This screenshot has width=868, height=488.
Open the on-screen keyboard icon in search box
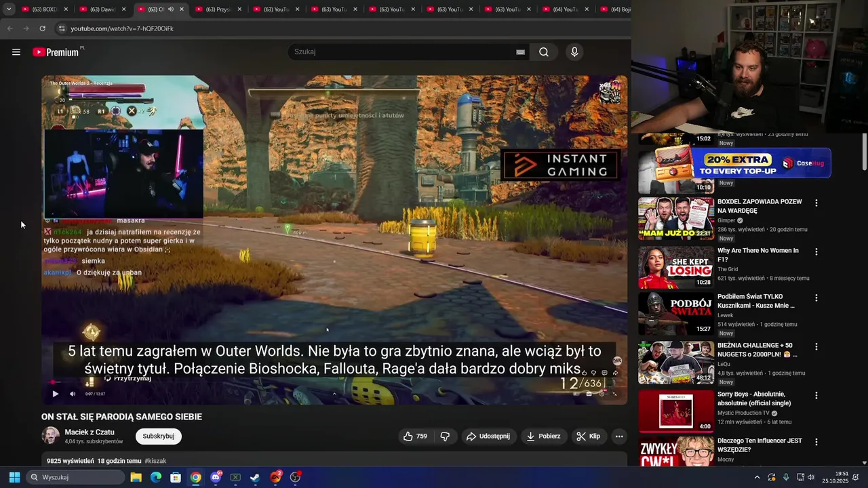520,52
